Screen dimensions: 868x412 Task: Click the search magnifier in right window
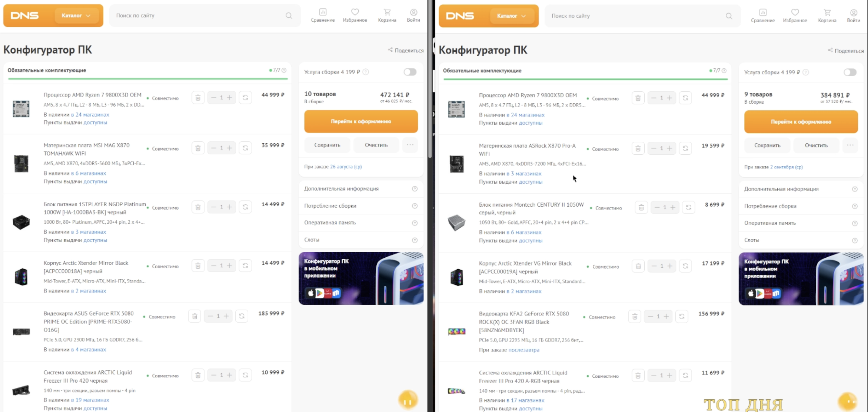[729, 16]
